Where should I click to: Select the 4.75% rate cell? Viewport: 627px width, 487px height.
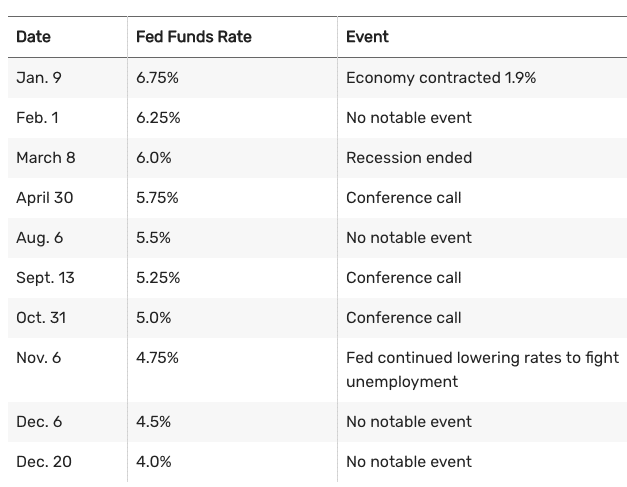click(157, 357)
